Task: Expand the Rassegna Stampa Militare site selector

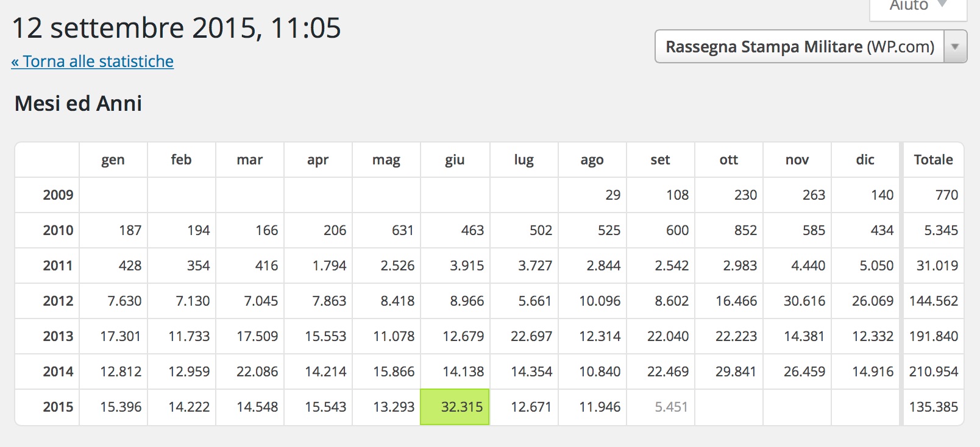Action: point(799,47)
